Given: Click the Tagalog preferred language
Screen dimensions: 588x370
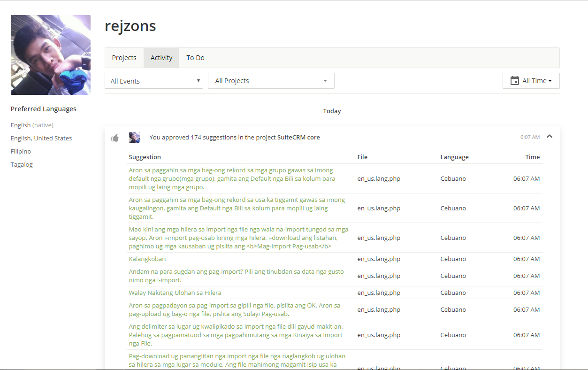Looking at the screenshot, I should pos(22,164).
